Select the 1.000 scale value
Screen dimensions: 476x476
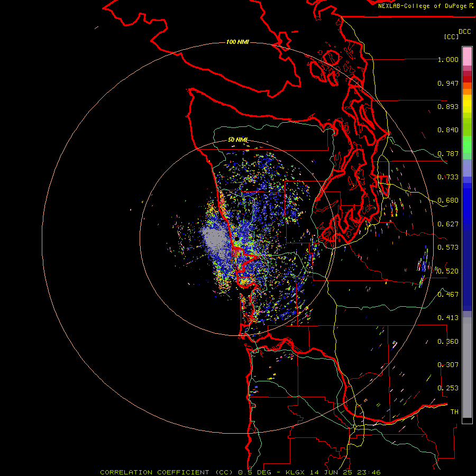coord(448,59)
